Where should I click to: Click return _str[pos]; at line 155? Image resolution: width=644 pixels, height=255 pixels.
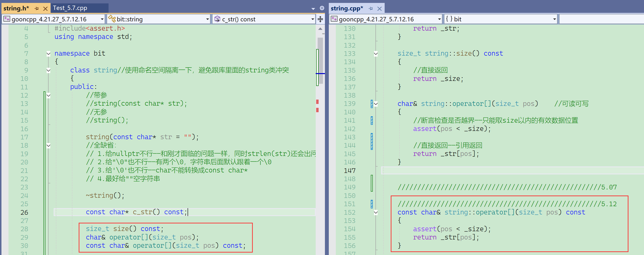446,237
